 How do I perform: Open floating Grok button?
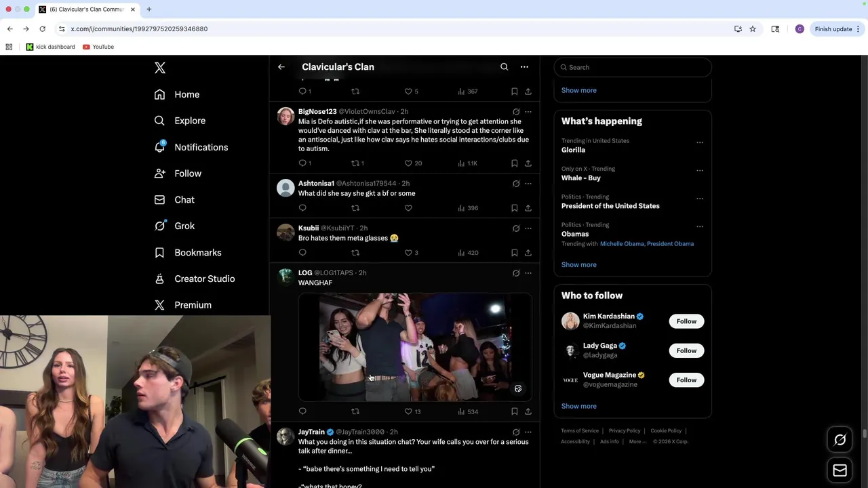[x=840, y=440]
